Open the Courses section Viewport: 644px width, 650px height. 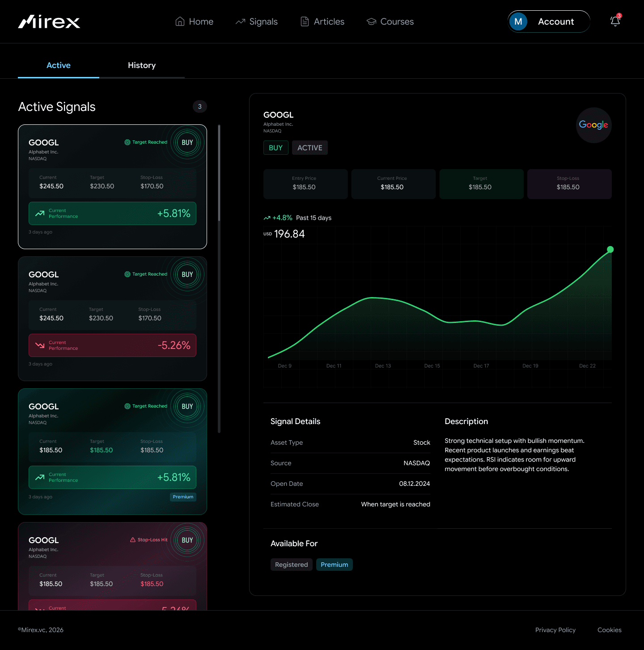point(390,21)
